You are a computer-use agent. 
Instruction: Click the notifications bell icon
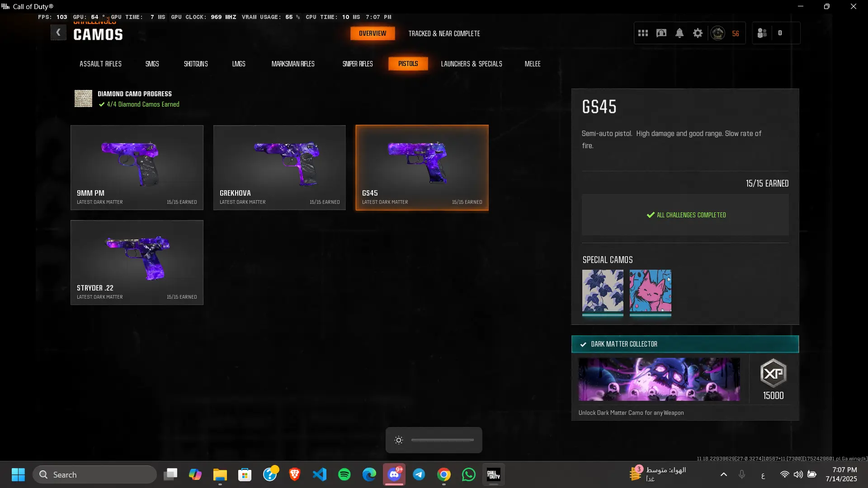pos(679,33)
